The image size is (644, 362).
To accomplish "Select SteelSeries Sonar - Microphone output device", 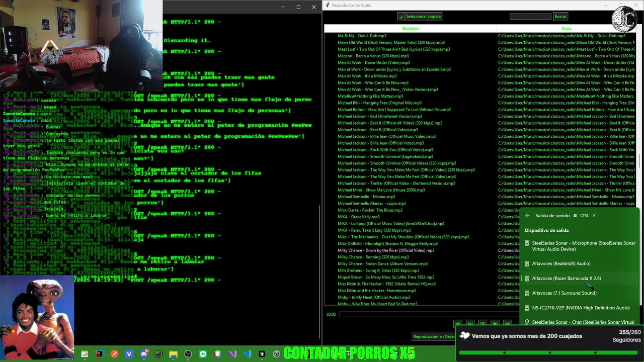I will pos(580,246).
